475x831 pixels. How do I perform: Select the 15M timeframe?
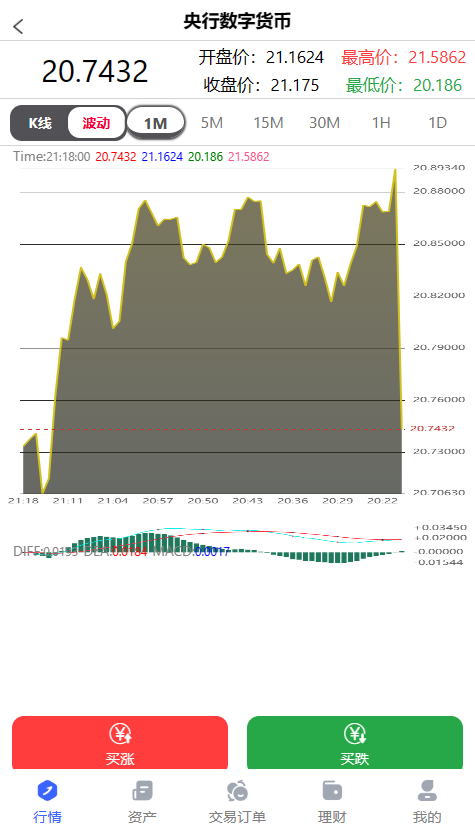click(x=268, y=123)
